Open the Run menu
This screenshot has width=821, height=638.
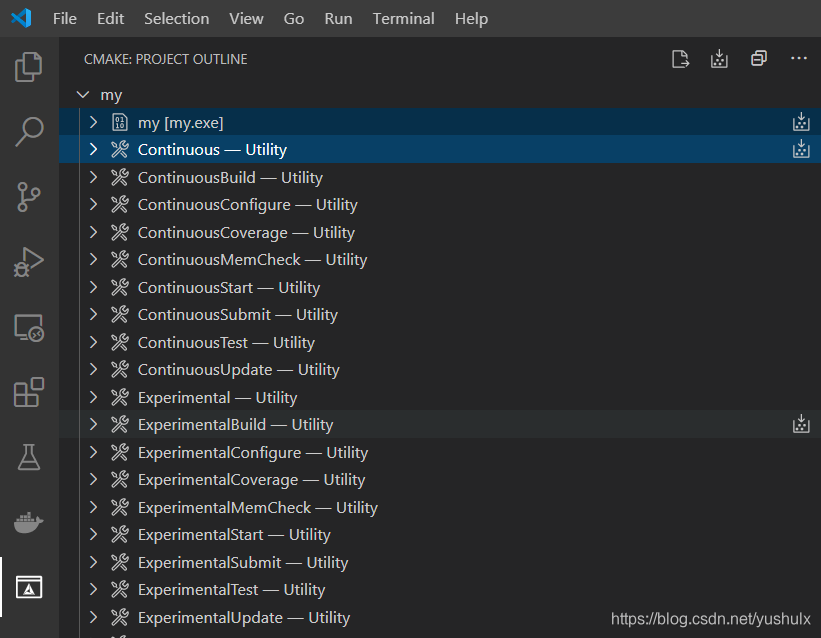click(x=338, y=19)
